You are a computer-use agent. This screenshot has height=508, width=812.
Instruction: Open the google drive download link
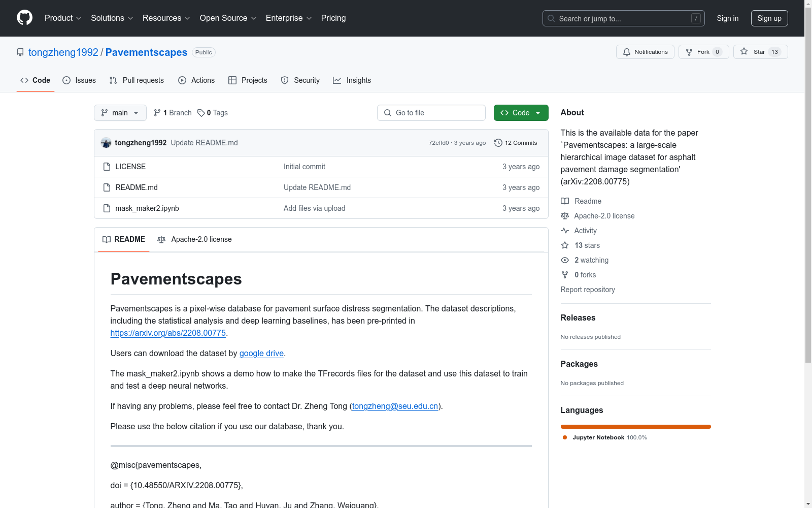261,354
